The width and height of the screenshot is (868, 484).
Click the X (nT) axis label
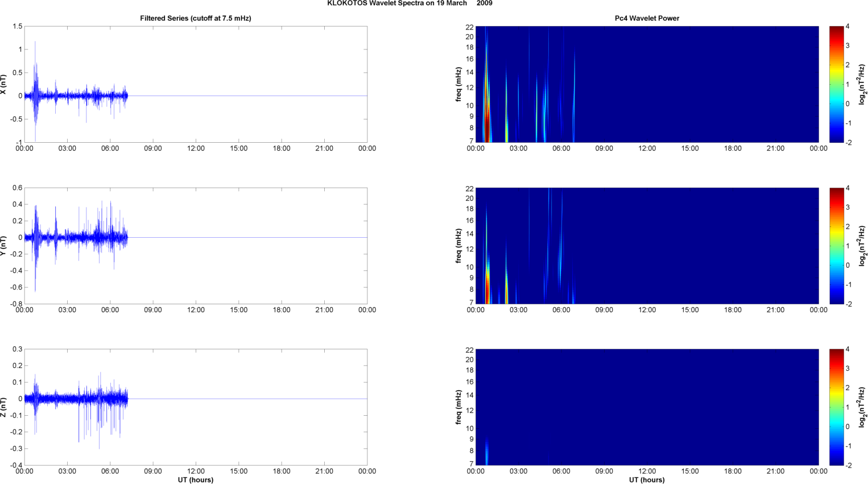4,84
